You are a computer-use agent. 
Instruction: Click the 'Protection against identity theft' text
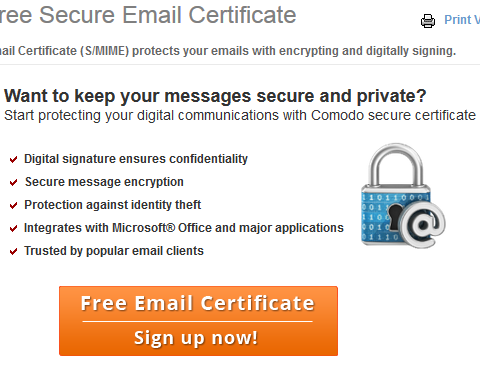(x=113, y=205)
